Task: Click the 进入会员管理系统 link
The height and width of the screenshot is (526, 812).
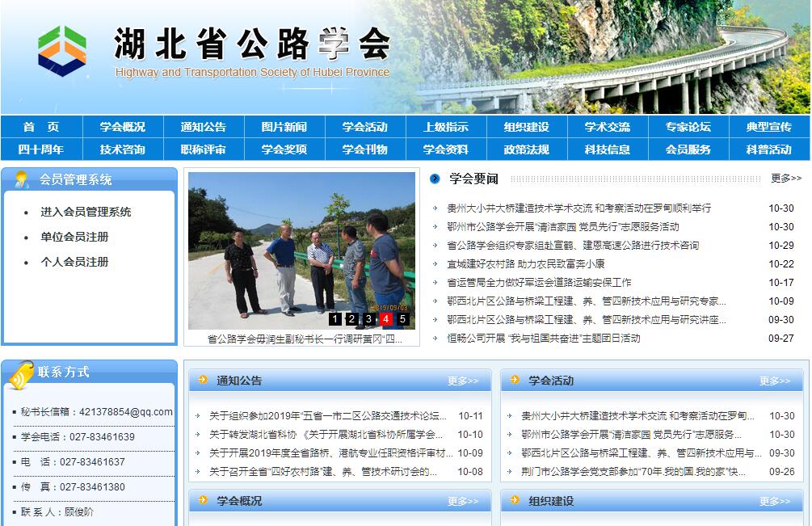Action: coord(86,212)
